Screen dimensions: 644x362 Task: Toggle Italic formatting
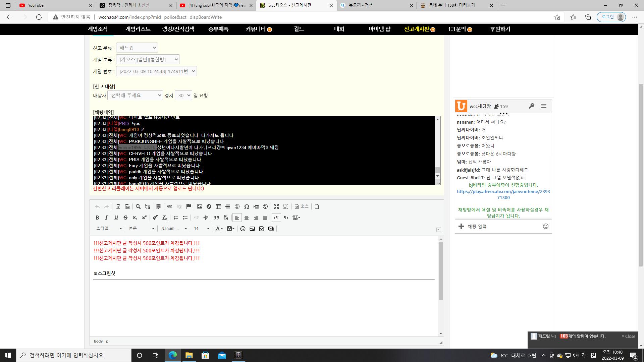[x=107, y=218]
